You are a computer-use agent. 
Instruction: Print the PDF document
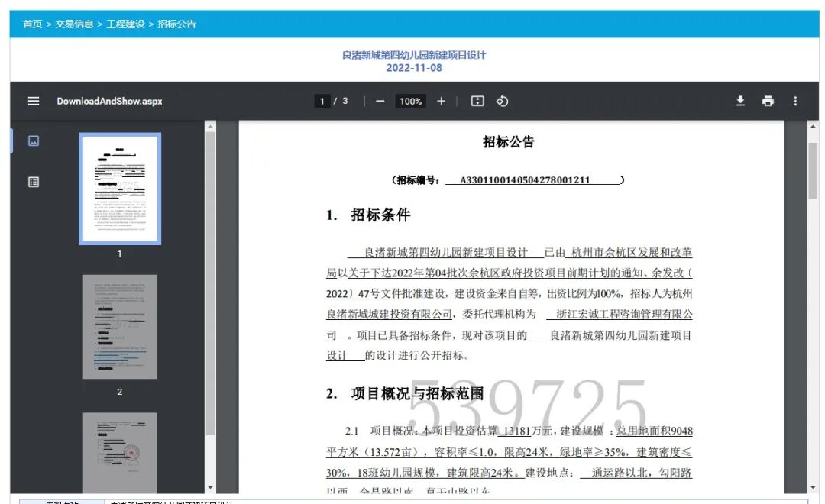tap(768, 101)
